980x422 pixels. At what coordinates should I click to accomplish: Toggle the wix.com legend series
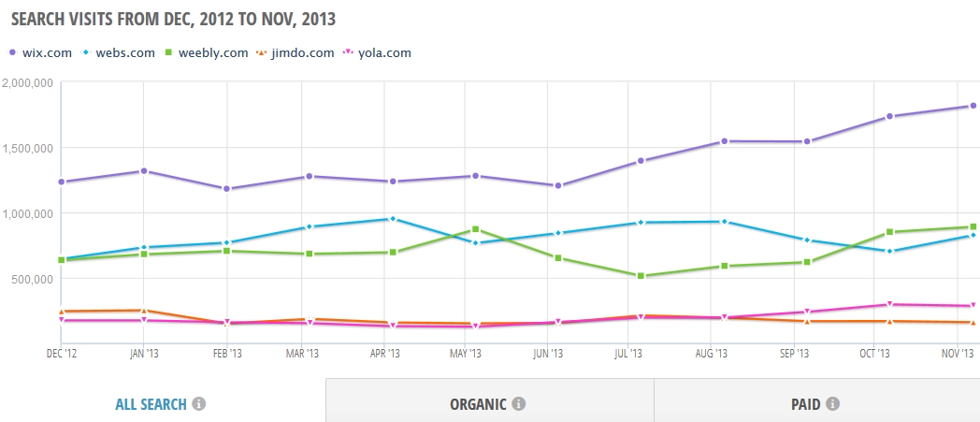[40, 52]
